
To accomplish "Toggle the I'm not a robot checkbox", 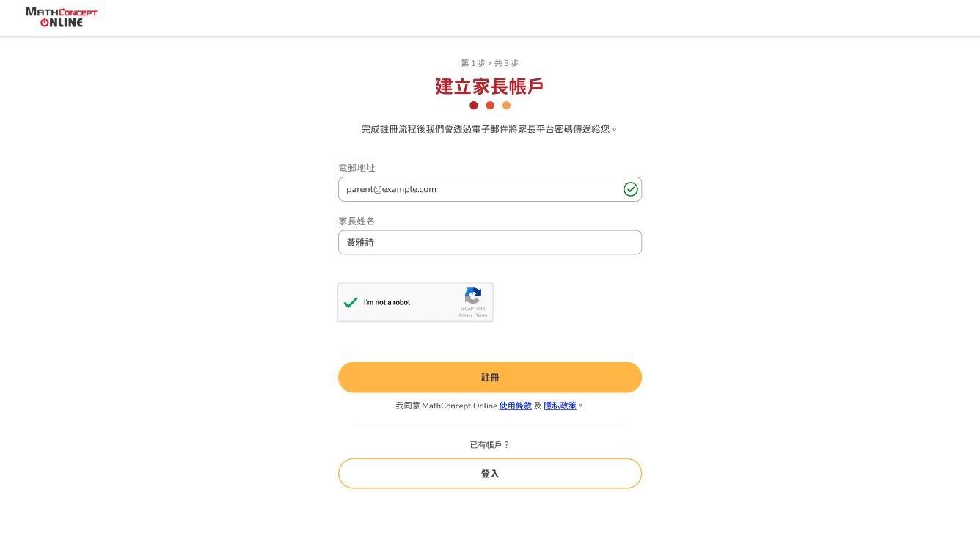I will coord(351,302).
